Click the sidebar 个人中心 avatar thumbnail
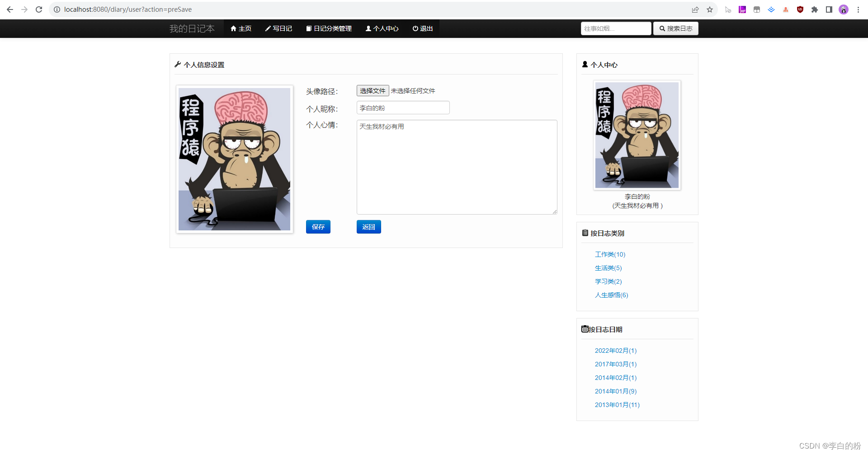 tap(637, 135)
